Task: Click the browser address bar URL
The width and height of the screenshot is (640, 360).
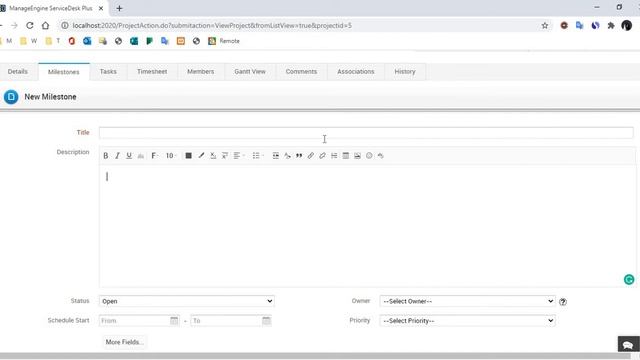Action: pos(212,25)
